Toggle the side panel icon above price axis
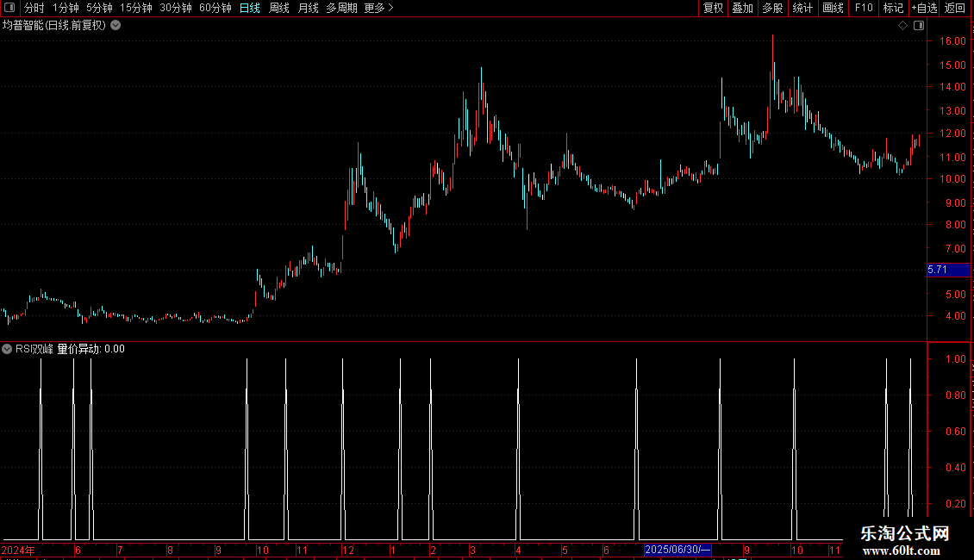The width and height of the screenshot is (974, 560). coord(919,26)
